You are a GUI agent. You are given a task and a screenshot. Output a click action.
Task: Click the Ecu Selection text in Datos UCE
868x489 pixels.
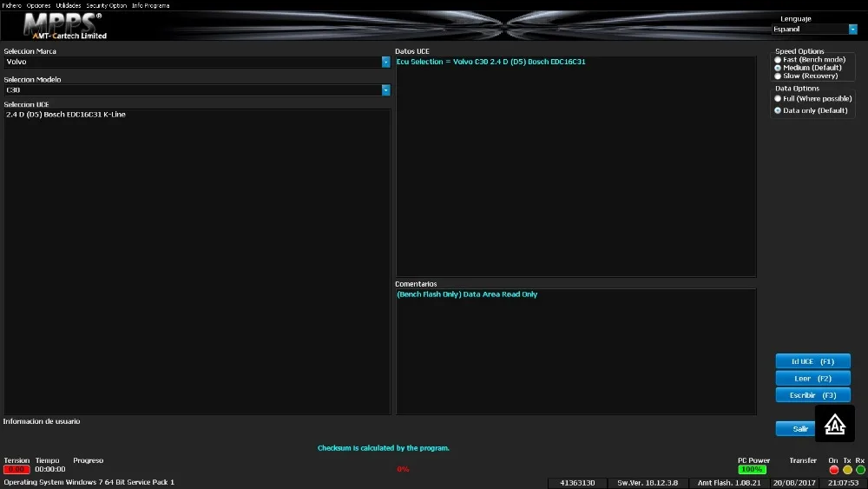tap(491, 62)
